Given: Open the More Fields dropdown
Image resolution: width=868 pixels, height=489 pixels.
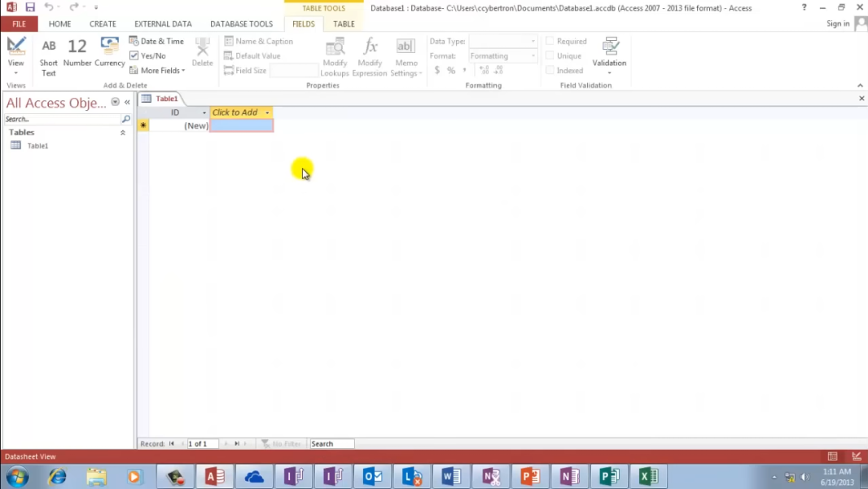Looking at the screenshot, I should tap(157, 70).
